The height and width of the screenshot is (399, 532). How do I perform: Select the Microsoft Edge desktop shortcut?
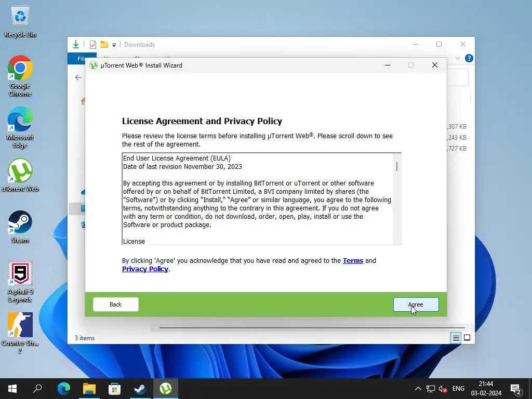pos(20,128)
